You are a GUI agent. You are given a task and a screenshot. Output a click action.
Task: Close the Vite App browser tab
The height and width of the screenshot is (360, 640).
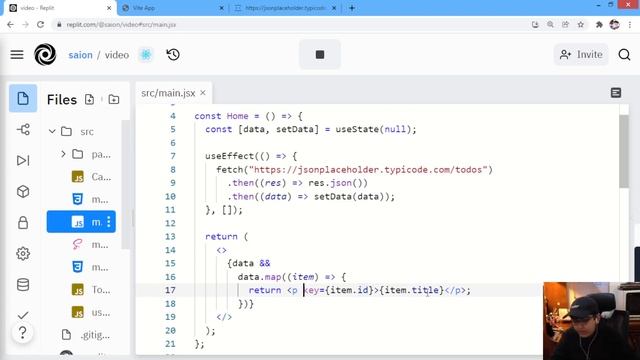[x=222, y=8]
